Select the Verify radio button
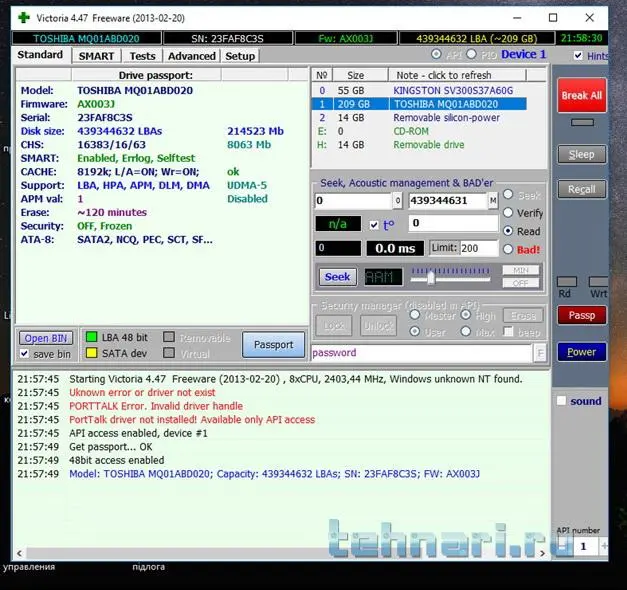This screenshot has width=627, height=590. [508, 213]
